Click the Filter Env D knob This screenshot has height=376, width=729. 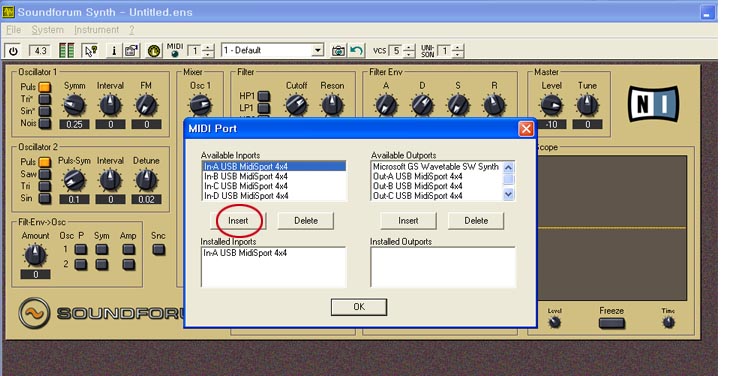coord(422,105)
